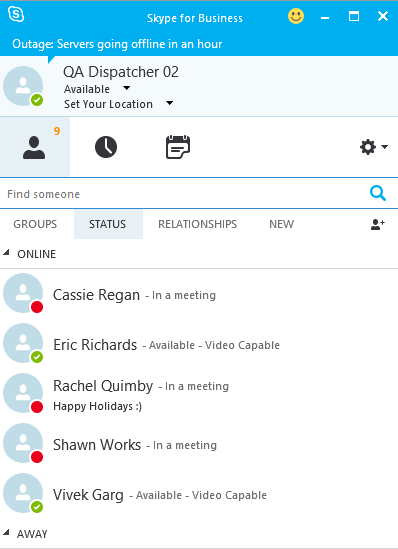Viewport: 398px width, 549px height.
Task: Click the Add a contact icon
Action: 378,224
